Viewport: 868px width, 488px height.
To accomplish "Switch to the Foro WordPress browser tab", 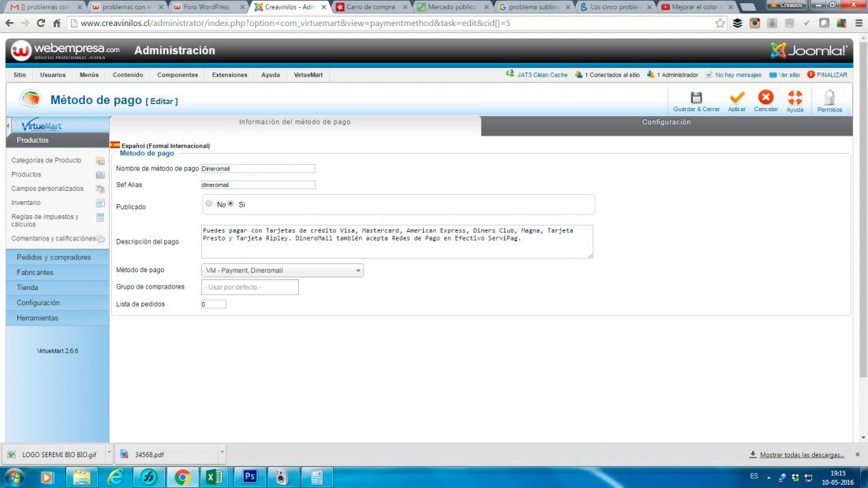I will (207, 7).
